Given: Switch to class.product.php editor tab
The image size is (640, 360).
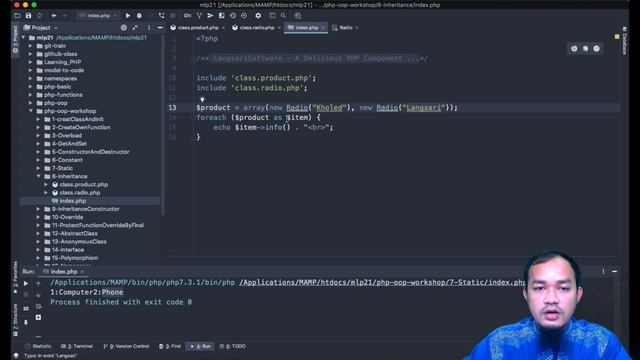Looking at the screenshot, I should click(x=198, y=28).
